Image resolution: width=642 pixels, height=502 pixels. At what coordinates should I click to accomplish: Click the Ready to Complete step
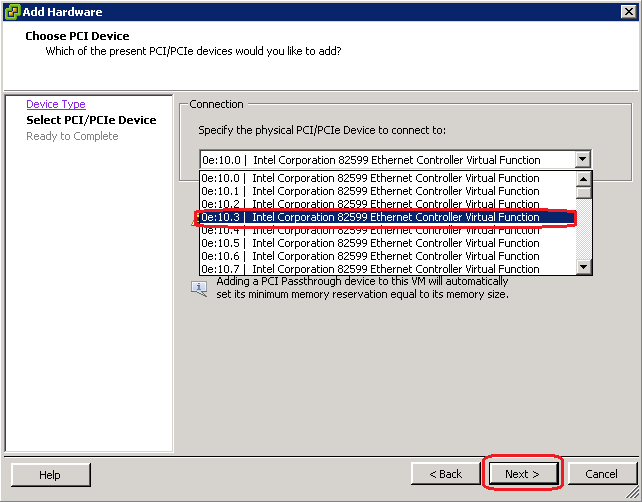(72, 136)
